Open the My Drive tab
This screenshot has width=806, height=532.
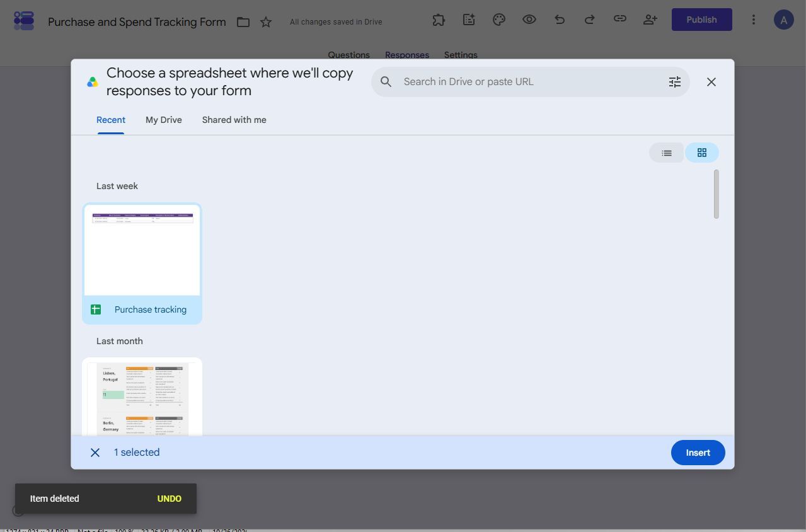tap(164, 120)
